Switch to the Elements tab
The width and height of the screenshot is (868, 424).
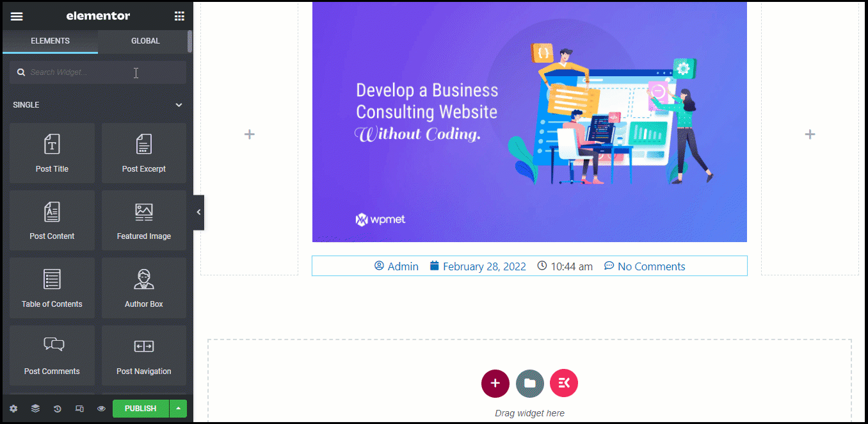(50, 41)
